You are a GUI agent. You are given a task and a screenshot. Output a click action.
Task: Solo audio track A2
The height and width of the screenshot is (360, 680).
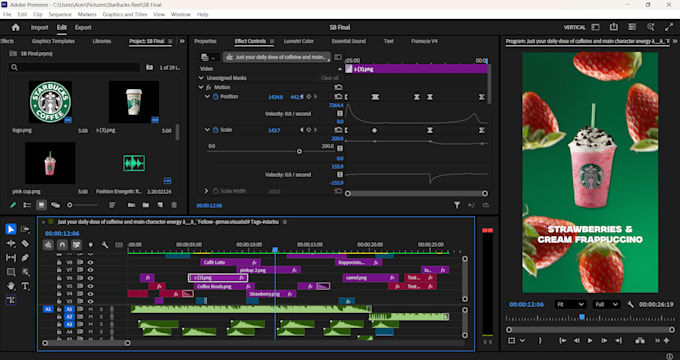point(101,317)
